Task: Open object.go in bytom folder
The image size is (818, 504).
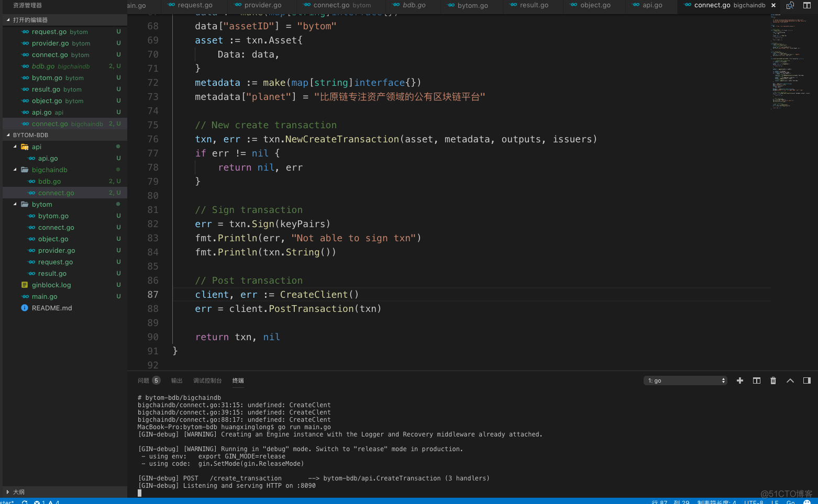Action: [x=65, y=239]
